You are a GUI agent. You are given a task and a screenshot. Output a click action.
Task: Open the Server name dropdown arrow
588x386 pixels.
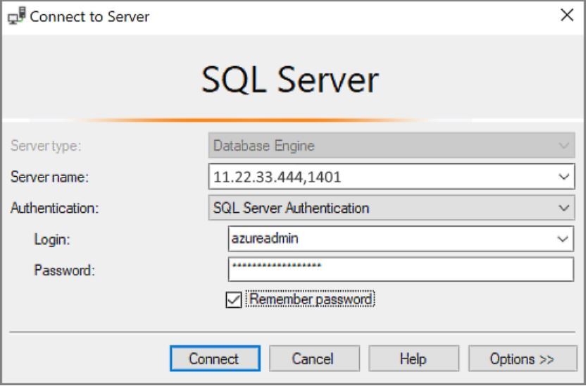coord(563,176)
